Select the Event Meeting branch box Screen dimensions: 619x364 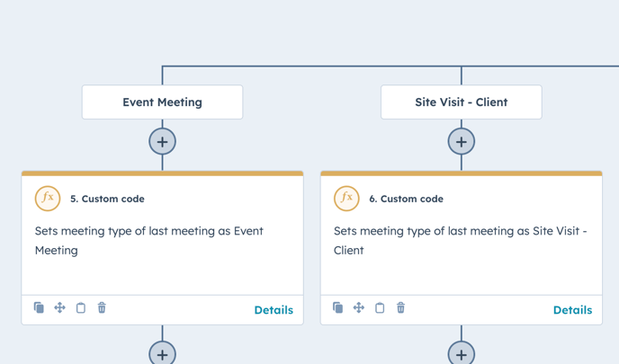(x=162, y=102)
